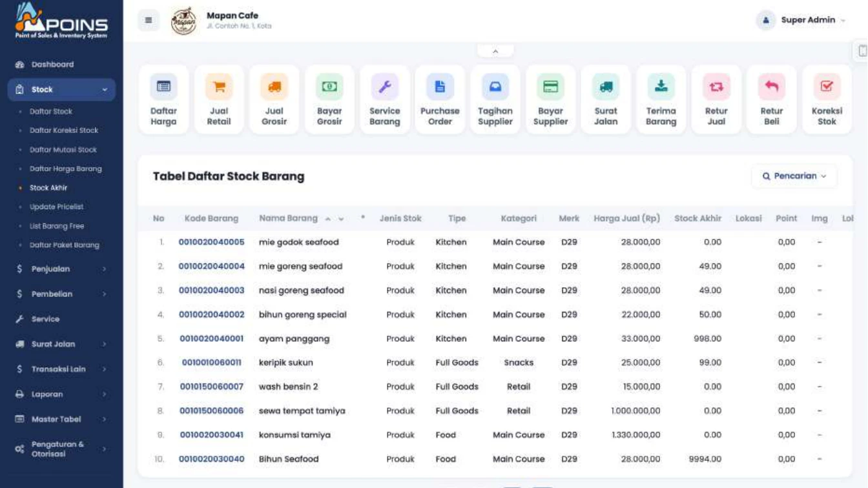Open item code 0010020040005 link

coord(212,242)
